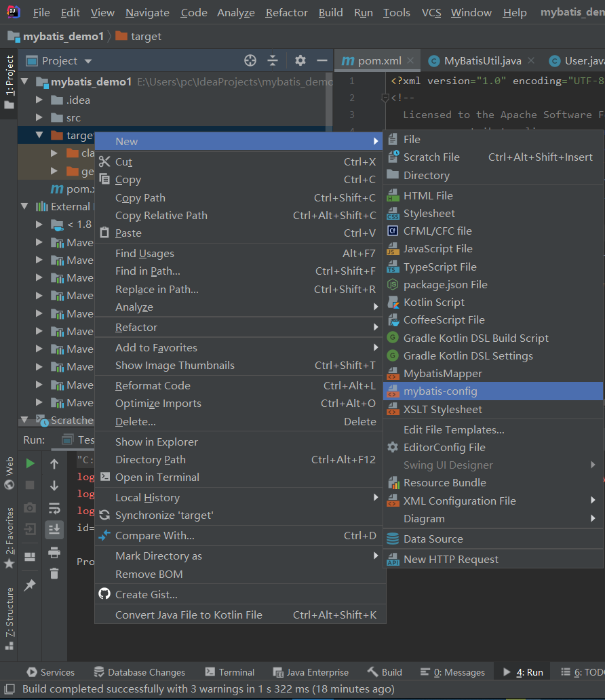Expand the src folder
The image size is (605, 700).
39,117
